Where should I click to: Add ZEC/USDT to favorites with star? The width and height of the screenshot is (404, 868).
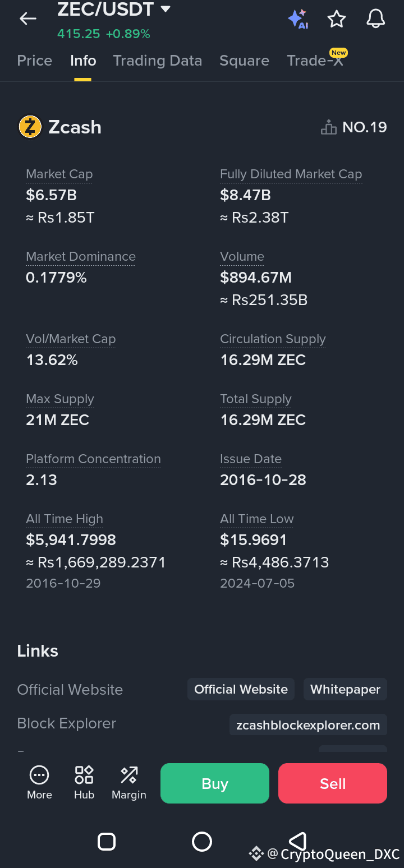pos(337,19)
